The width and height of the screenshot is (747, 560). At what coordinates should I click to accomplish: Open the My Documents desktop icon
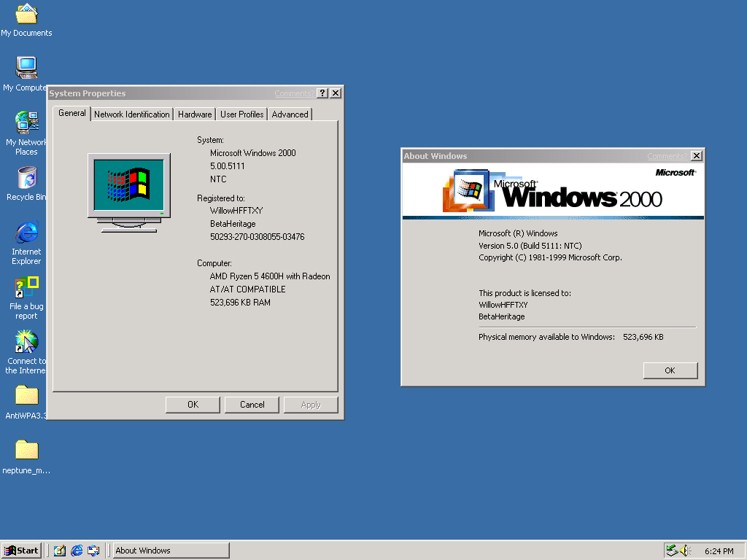click(x=26, y=20)
